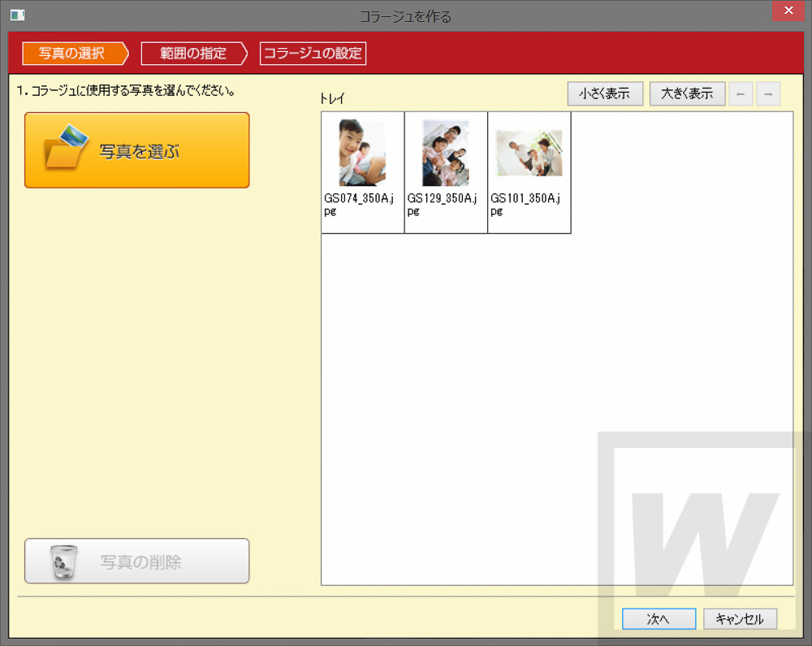Screen dimensions: 812x646
Task: Click the 小さく表示 button
Action: click(605, 93)
